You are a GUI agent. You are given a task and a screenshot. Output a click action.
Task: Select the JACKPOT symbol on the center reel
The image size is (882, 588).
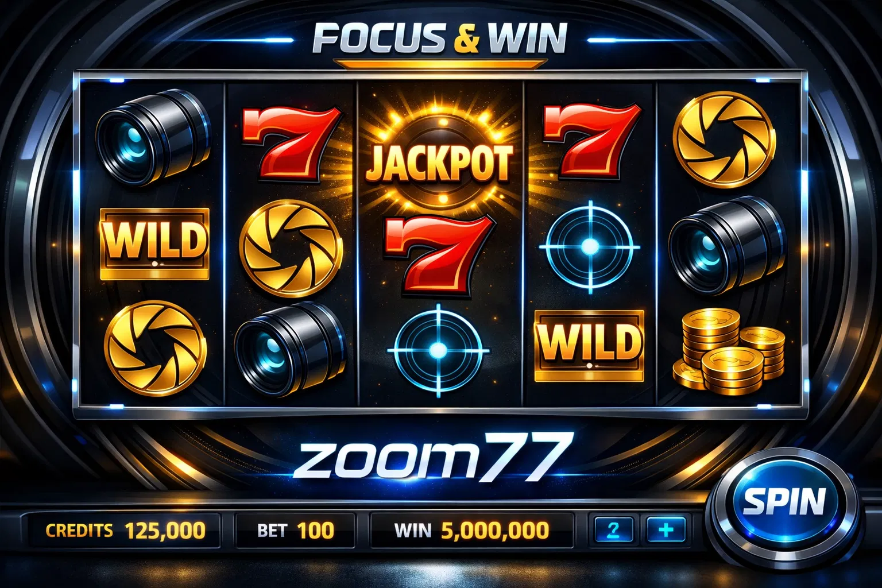click(x=439, y=162)
